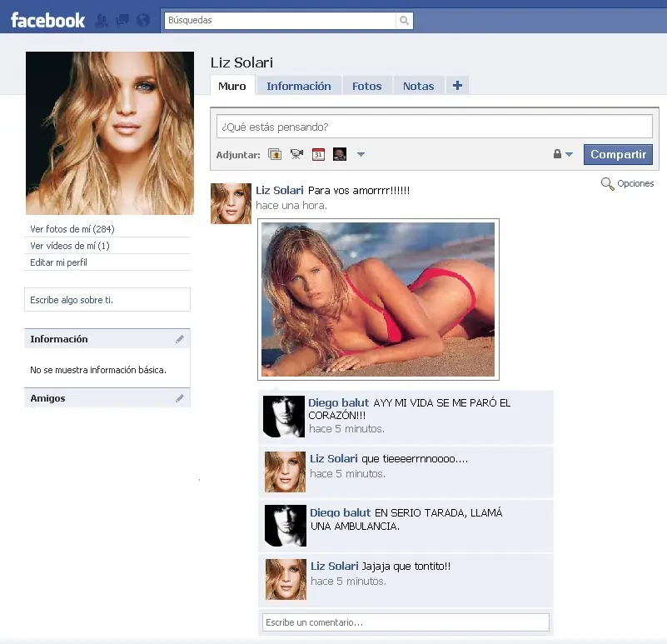Open notifications globe icon
The width and height of the screenshot is (667, 644).
click(x=143, y=20)
